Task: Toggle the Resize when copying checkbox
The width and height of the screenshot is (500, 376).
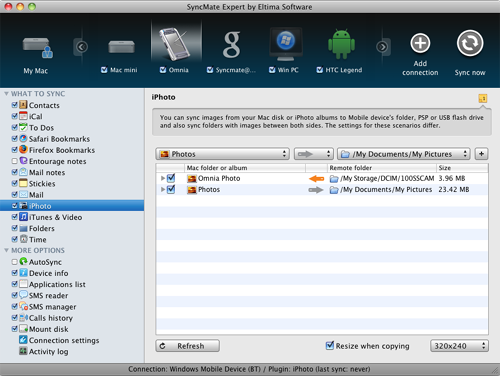Action: [x=330, y=345]
